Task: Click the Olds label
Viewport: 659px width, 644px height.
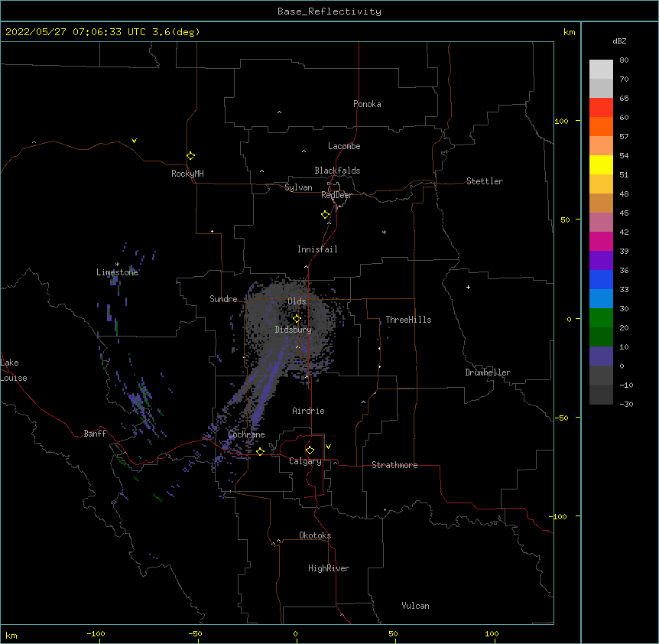Action: point(297,301)
